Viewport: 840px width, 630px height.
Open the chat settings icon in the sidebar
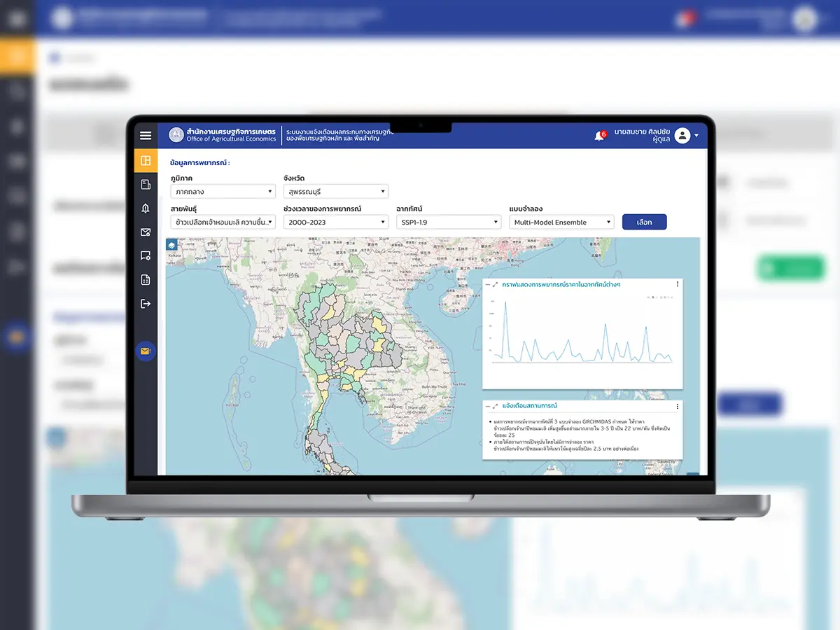click(x=146, y=256)
